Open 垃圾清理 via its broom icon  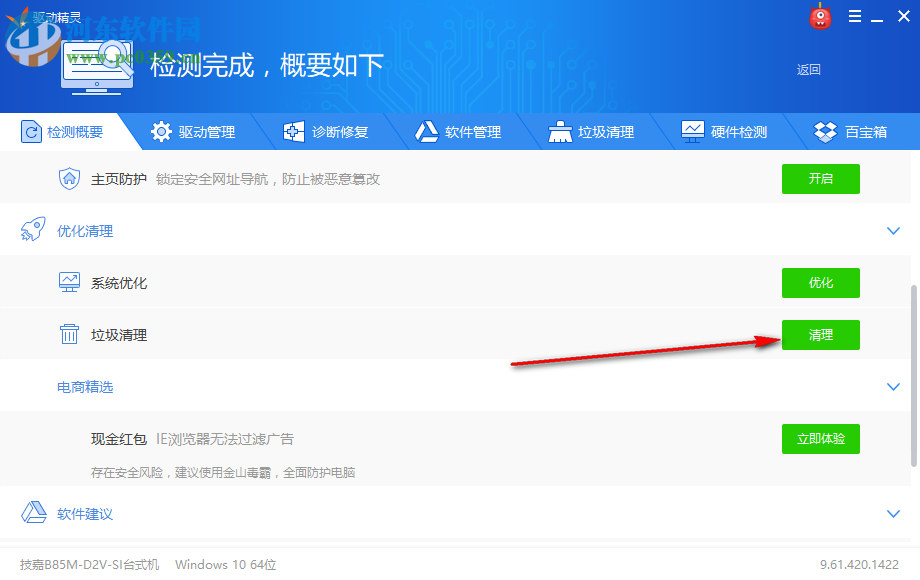[x=559, y=131]
